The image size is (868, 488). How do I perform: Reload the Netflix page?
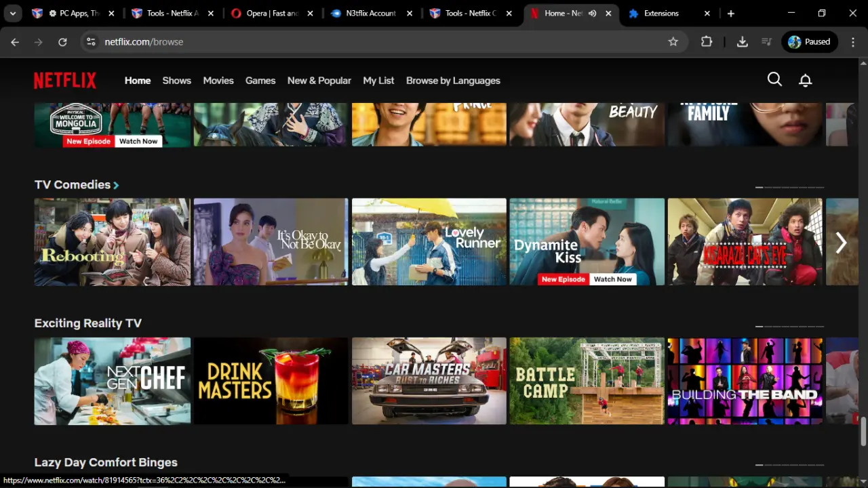pyautogui.click(x=62, y=42)
